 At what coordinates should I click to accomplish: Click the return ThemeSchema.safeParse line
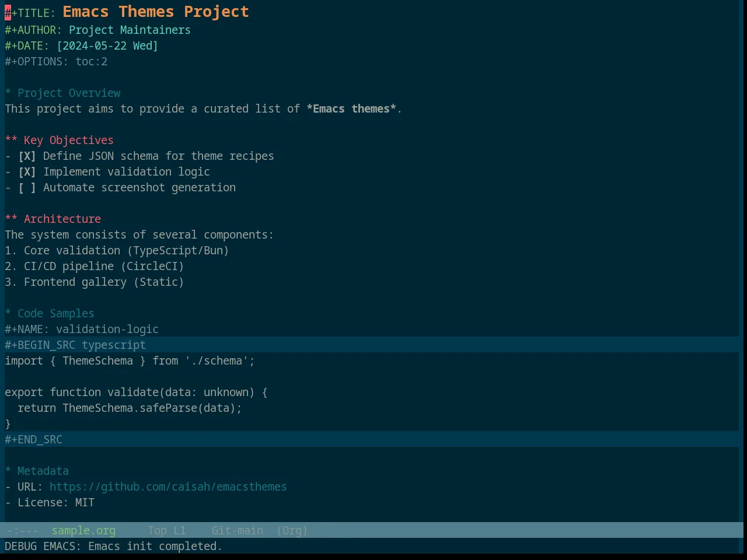pyautogui.click(x=130, y=408)
